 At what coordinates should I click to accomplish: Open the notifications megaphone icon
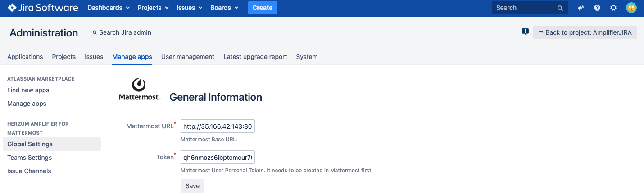(581, 8)
